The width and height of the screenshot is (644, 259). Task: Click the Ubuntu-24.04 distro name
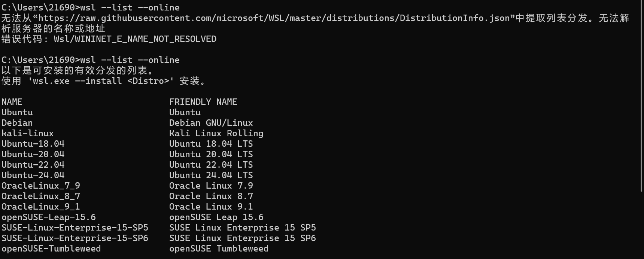pyautogui.click(x=33, y=175)
